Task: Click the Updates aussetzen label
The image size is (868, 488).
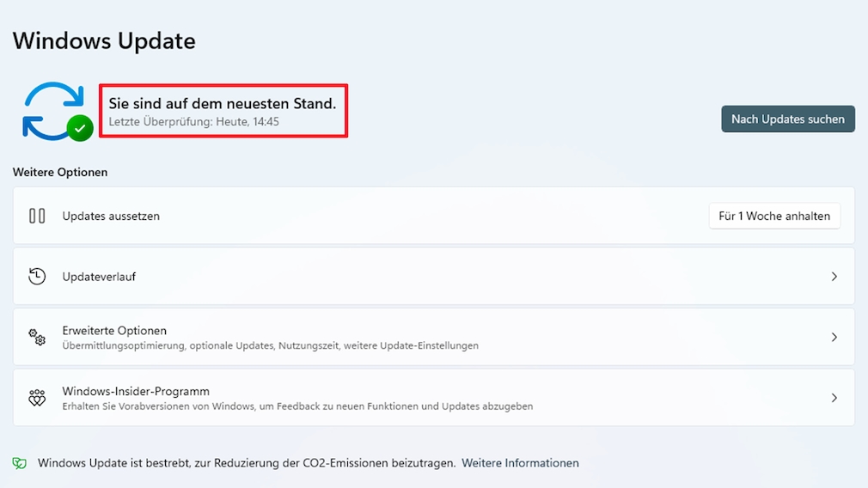Action: [111, 216]
